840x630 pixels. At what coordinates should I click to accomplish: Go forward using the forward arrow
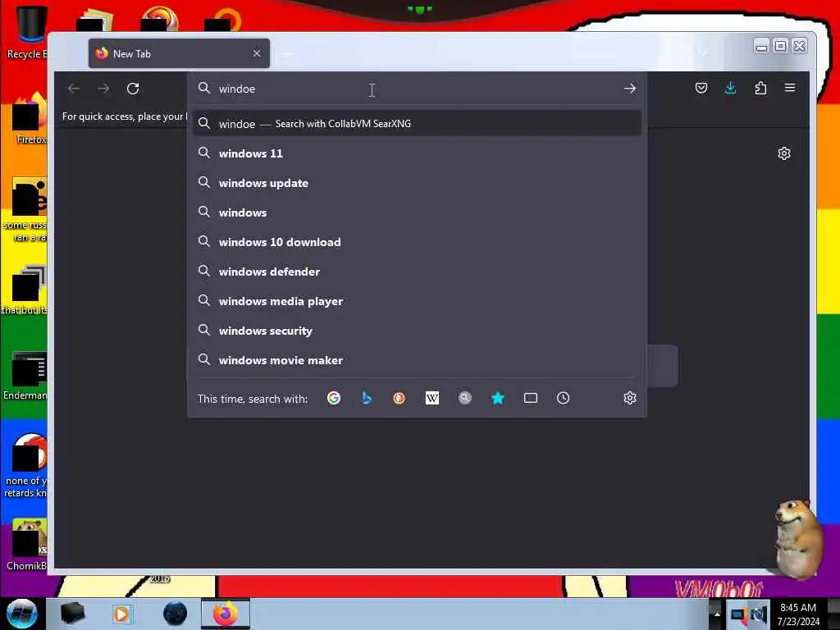pos(103,89)
